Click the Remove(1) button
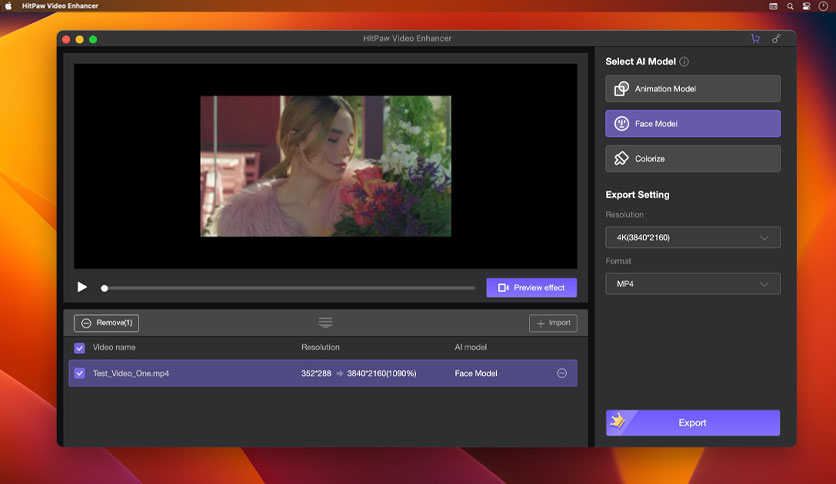Image resolution: width=836 pixels, height=484 pixels. coord(107,322)
